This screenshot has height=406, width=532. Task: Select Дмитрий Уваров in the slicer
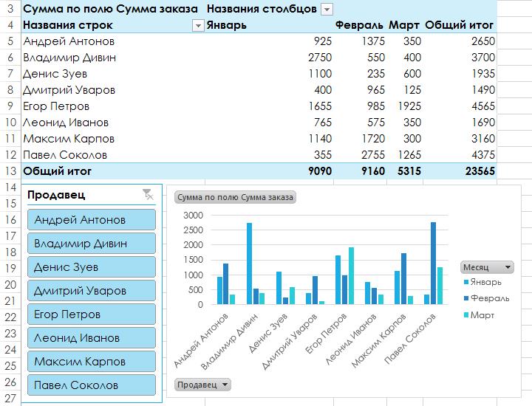coord(92,290)
